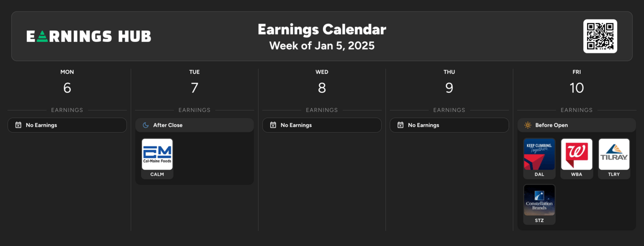
Task: Select the After Close section header
Action: [x=194, y=125]
